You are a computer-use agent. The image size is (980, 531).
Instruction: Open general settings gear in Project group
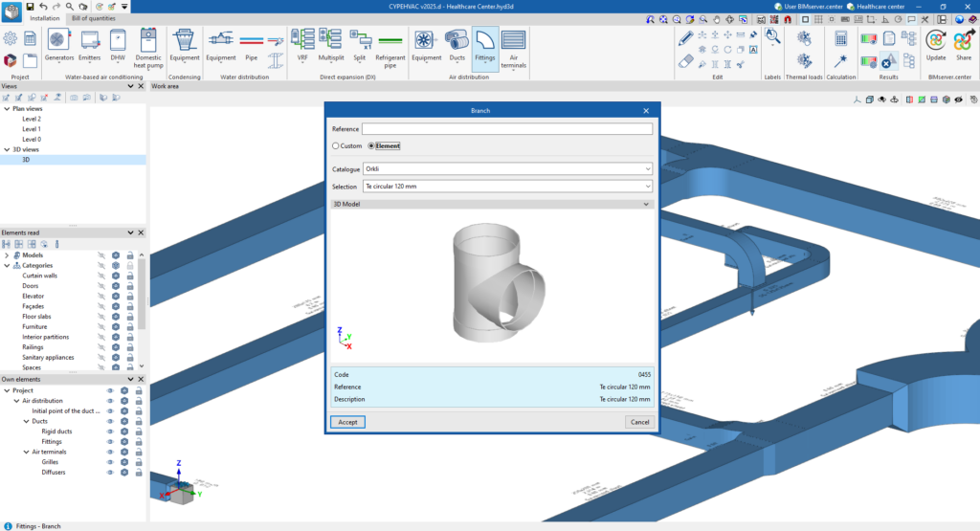tap(10, 38)
